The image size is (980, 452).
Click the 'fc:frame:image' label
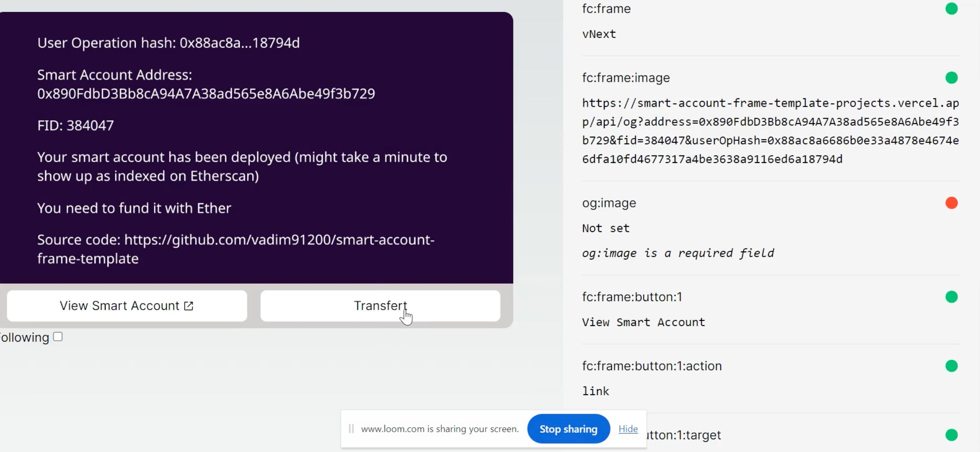click(x=626, y=78)
